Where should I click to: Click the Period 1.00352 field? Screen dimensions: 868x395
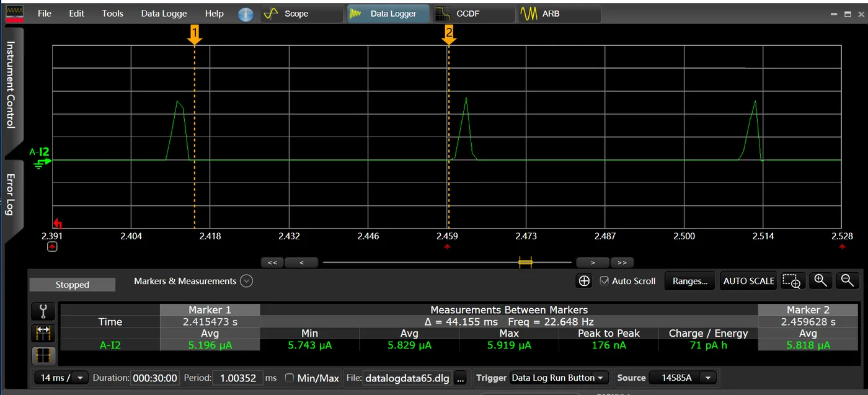(x=238, y=378)
